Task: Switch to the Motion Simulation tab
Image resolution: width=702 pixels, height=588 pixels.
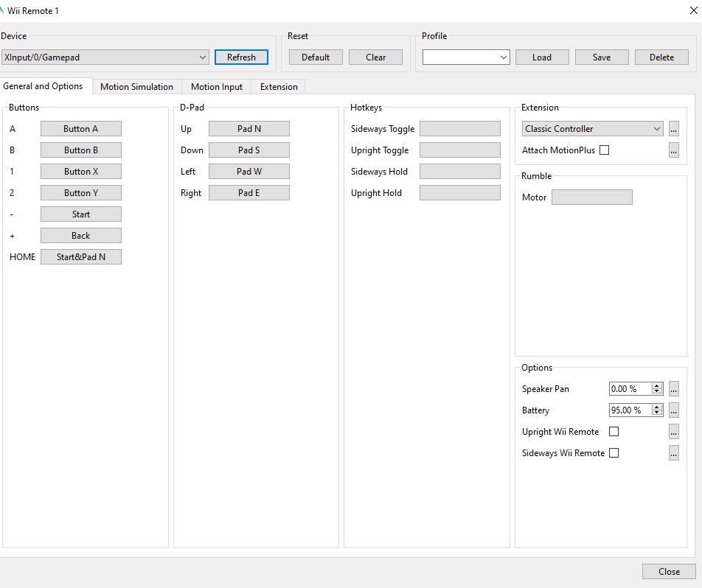Action: pos(136,87)
